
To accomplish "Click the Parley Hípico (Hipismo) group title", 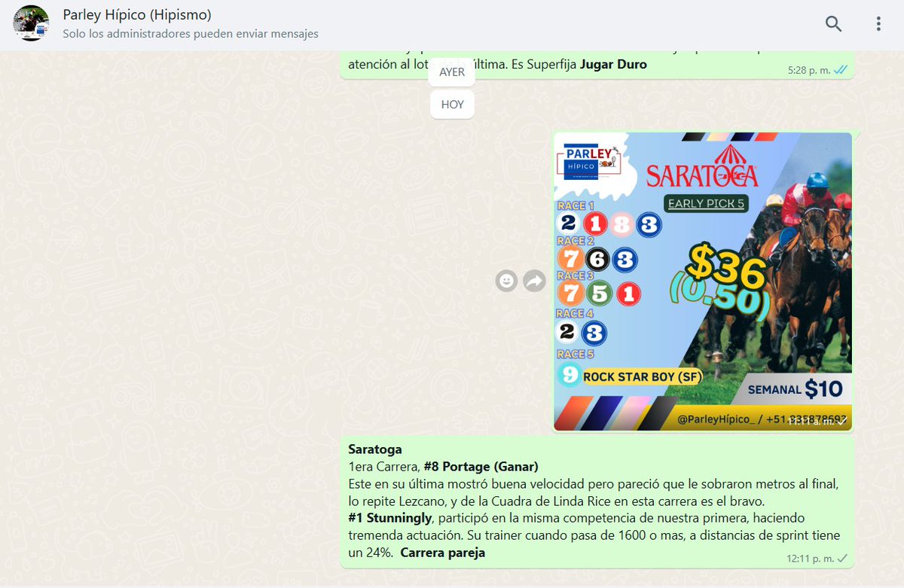I will [x=137, y=15].
